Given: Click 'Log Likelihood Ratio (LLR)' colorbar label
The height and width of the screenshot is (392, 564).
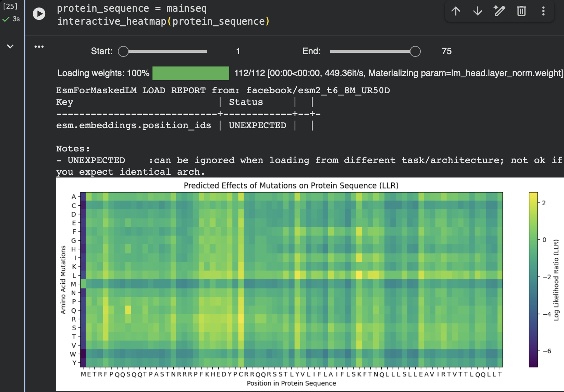Looking at the screenshot, I should (556, 280).
